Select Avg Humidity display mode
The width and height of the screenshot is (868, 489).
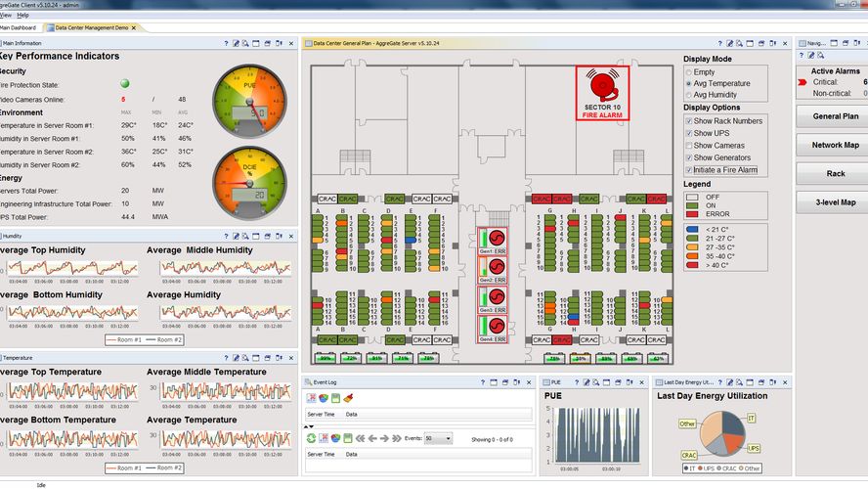688,95
